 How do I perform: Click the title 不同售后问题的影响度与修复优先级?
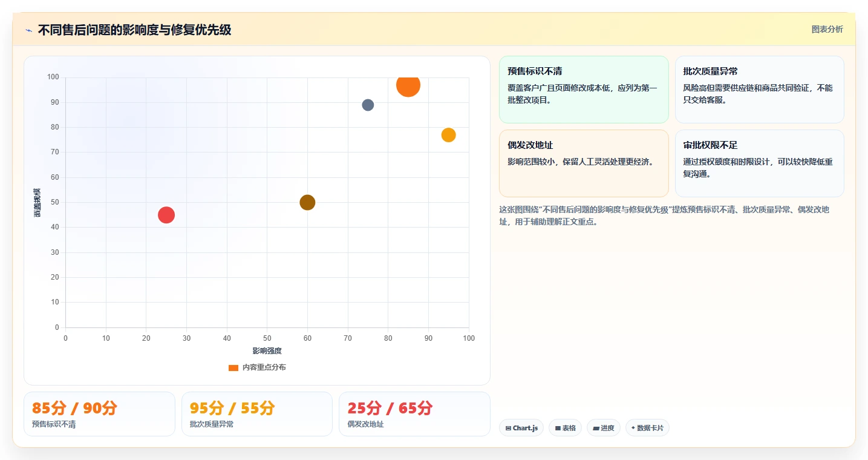(x=134, y=30)
